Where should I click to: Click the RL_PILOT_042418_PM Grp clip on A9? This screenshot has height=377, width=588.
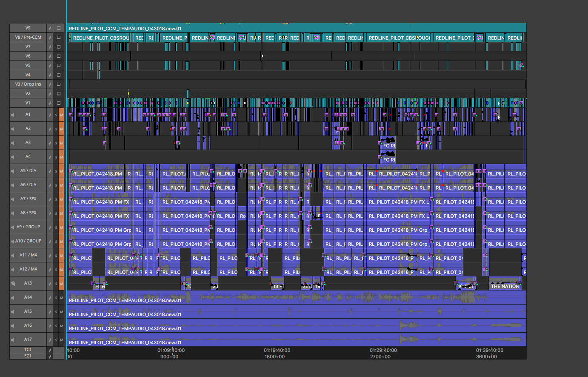[x=101, y=227]
